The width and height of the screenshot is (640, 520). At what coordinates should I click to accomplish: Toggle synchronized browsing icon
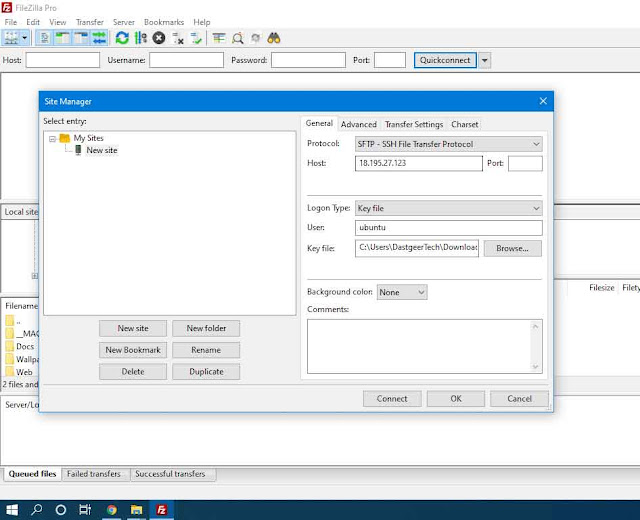click(256, 38)
